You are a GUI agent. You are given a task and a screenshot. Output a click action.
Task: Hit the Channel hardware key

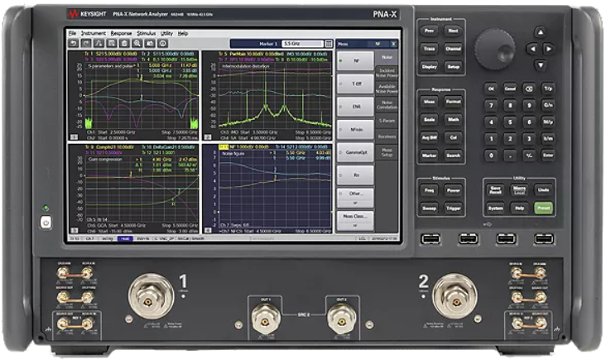pyautogui.click(x=454, y=49)
